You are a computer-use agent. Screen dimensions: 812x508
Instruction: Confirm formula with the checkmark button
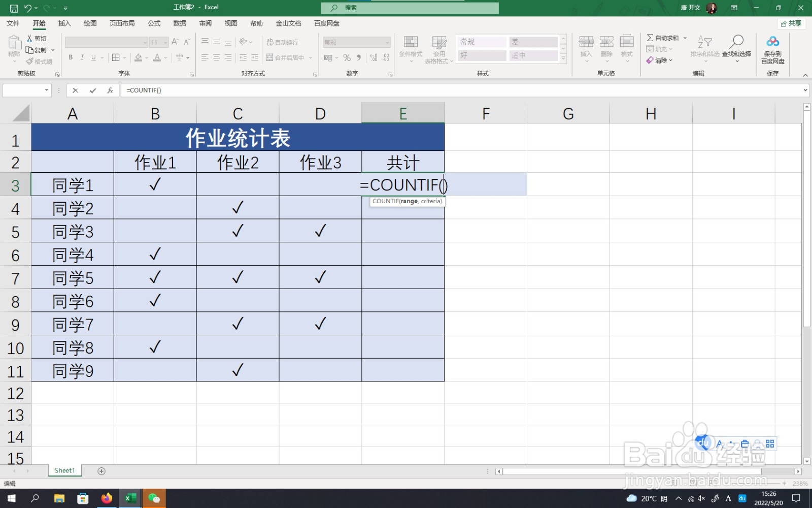[92, 90]
